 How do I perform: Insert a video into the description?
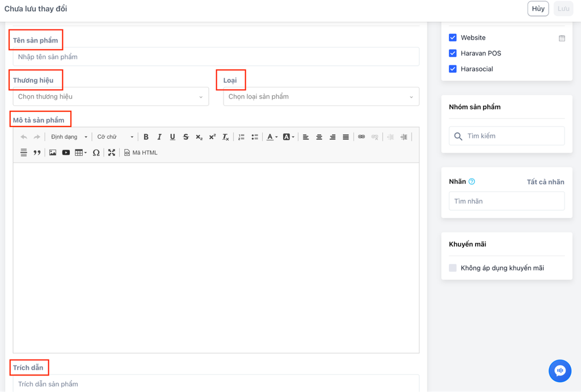tap(66, 153)
